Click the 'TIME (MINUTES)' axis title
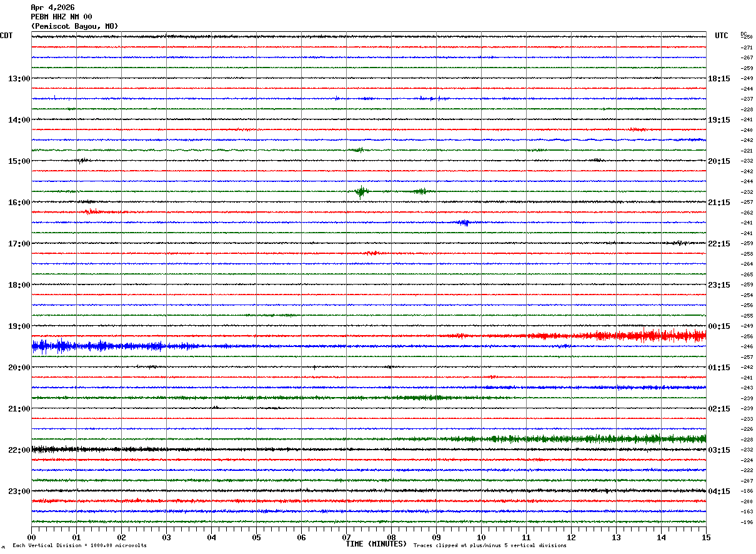Viewport: 756px width, 554px height. coord(376,544)
